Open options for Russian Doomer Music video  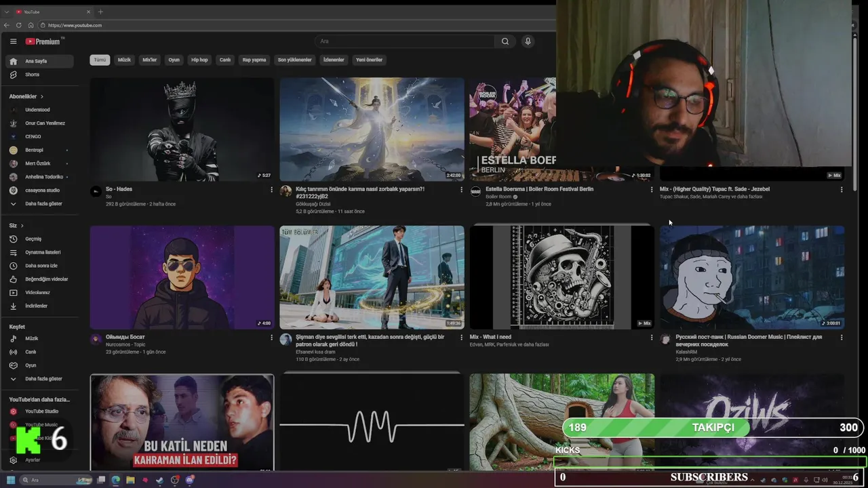click(x=842, y=338)
